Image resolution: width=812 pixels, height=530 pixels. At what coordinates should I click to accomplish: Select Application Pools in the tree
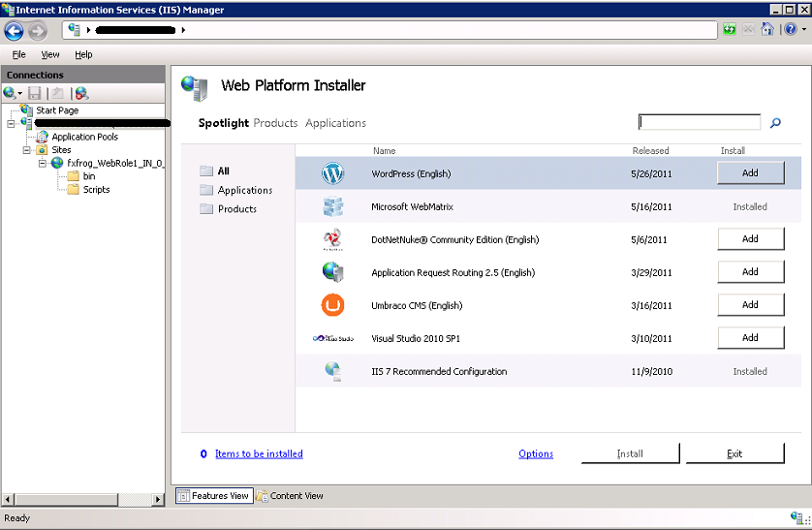[x=84, y=137]
